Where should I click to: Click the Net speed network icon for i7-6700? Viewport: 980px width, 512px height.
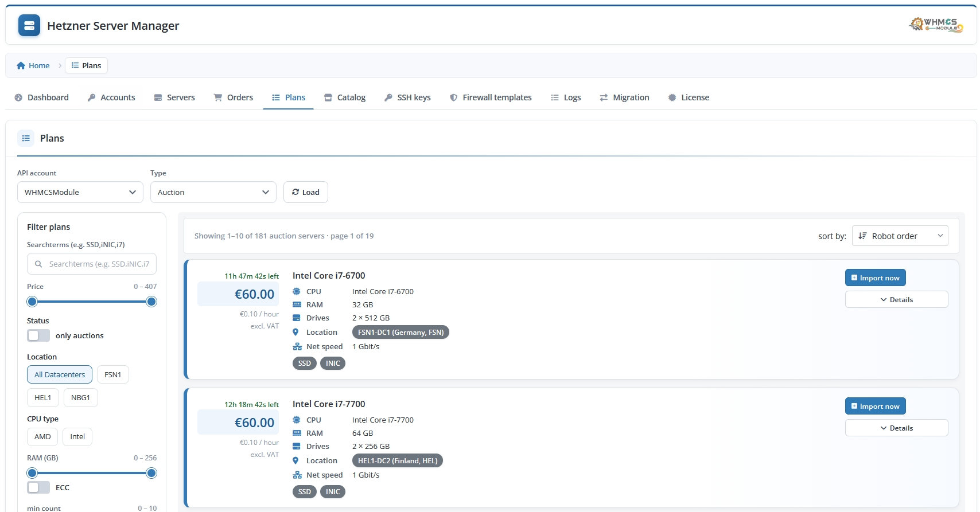(x=297, y=346)
